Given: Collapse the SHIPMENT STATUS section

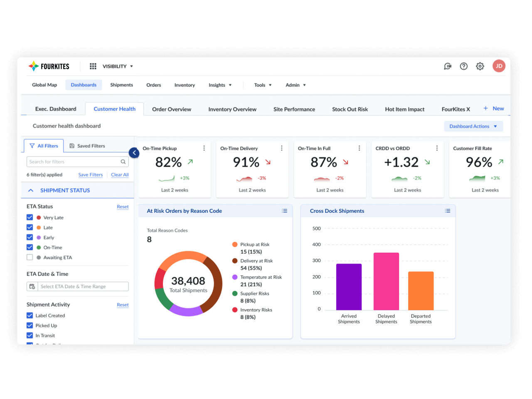Looking at the screenshot, I should click(x=31, y=190).
